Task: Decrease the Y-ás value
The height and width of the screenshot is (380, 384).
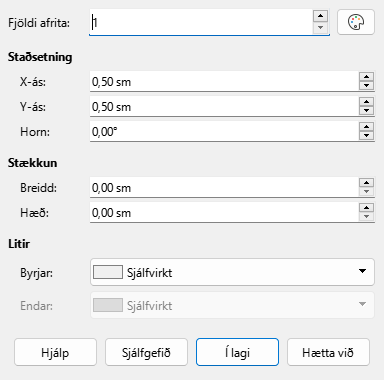Action: [x=366, y=111]
